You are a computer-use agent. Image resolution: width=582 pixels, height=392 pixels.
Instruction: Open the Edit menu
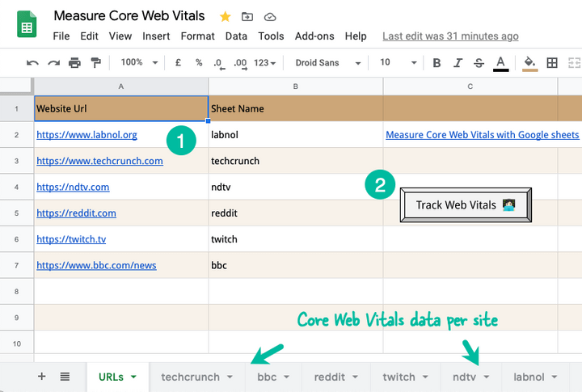[x=89, y=36]
